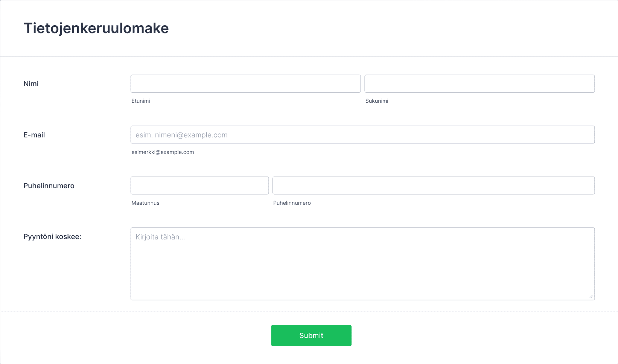The height and width of the screenshot is (364, 618).
Task: Click the Etunimi sublabel text
Action: pyautogui.click(x=141, y=101)
